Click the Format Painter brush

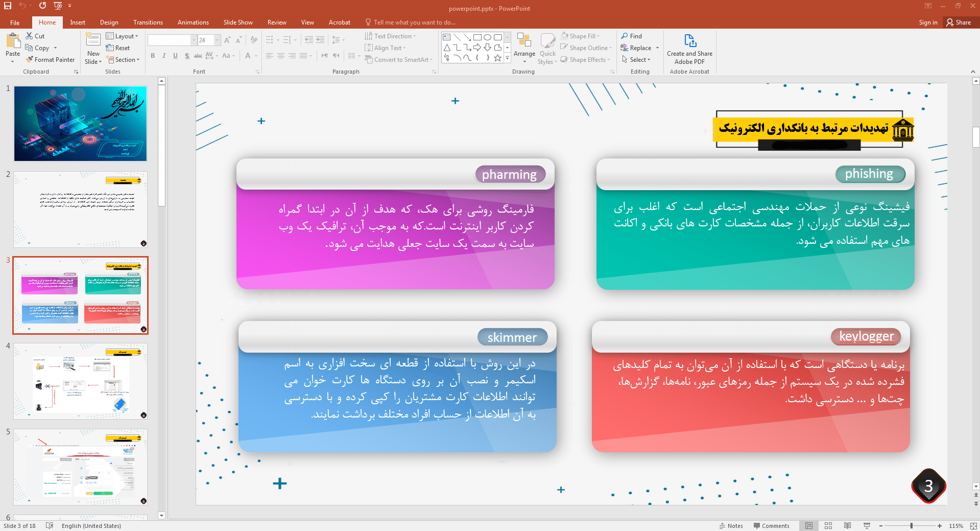click(x=29, y=59)
